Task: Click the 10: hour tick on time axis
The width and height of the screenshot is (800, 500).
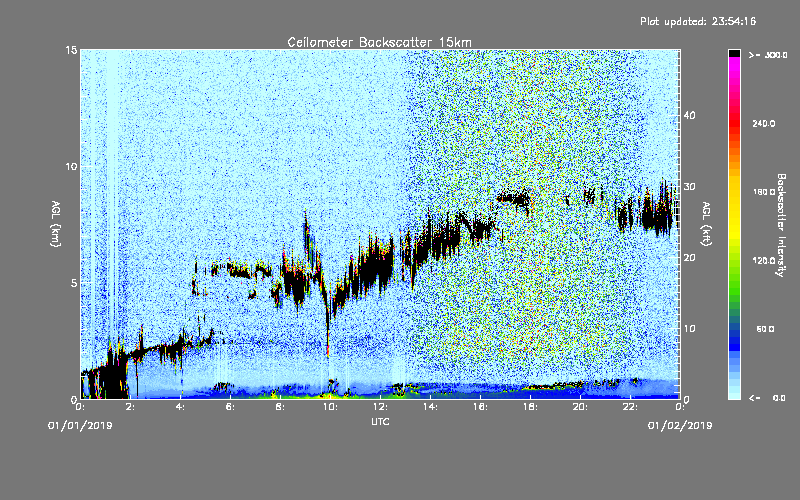Action: [x=330, y=407]
